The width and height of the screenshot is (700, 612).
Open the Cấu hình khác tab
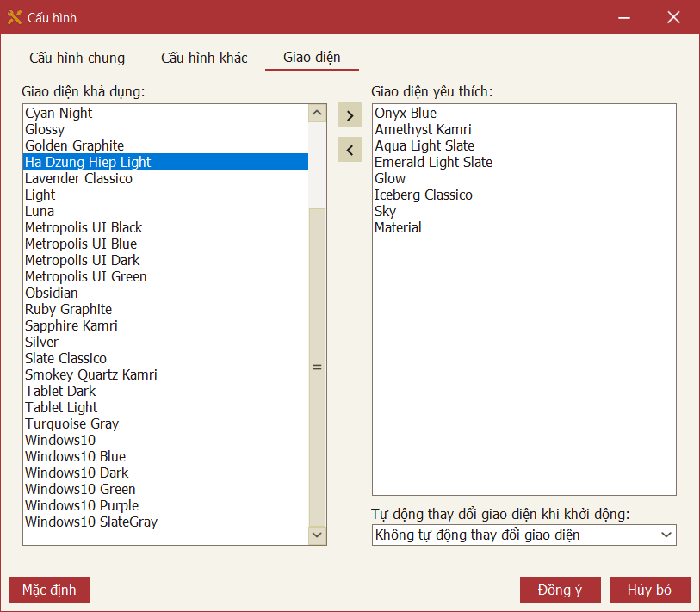[204, 58]
